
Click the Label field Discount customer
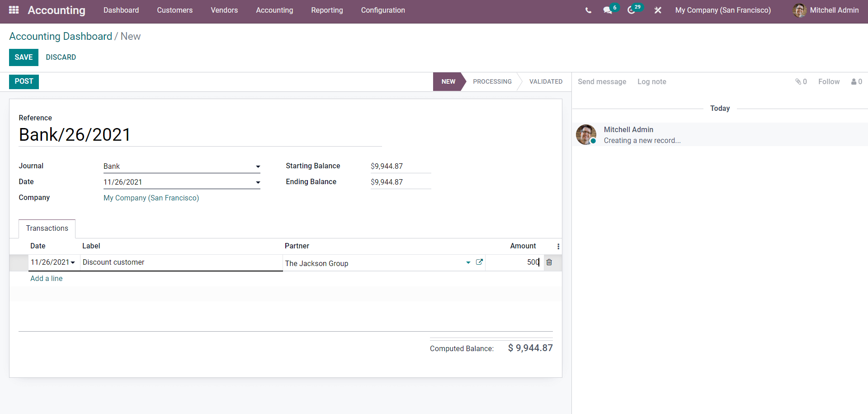click(181, 262)
